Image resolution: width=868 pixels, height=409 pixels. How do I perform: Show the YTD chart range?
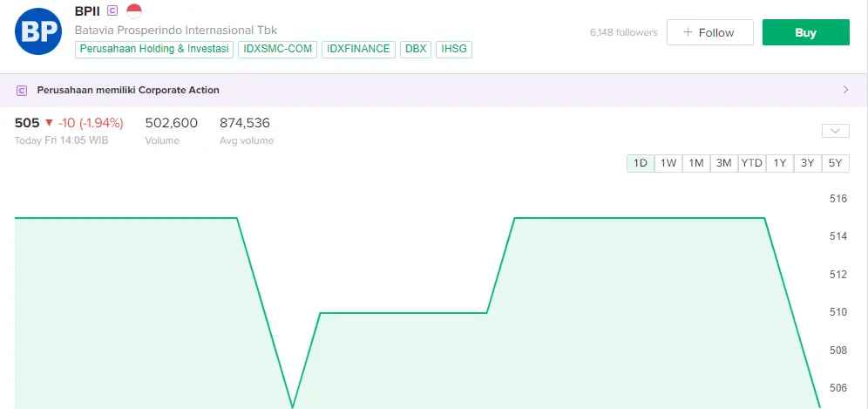[x=752, y=163]
